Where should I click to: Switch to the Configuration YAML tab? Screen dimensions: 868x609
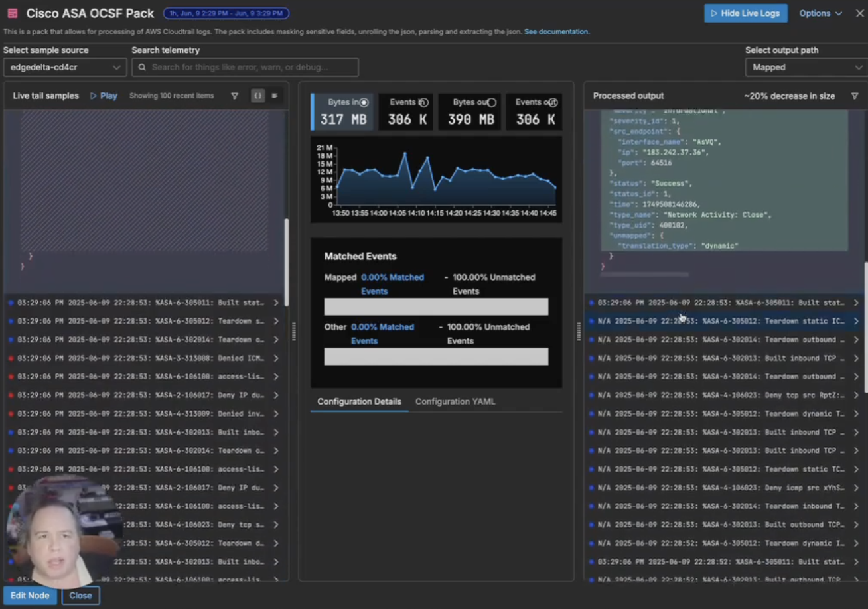tap(455, 401)
